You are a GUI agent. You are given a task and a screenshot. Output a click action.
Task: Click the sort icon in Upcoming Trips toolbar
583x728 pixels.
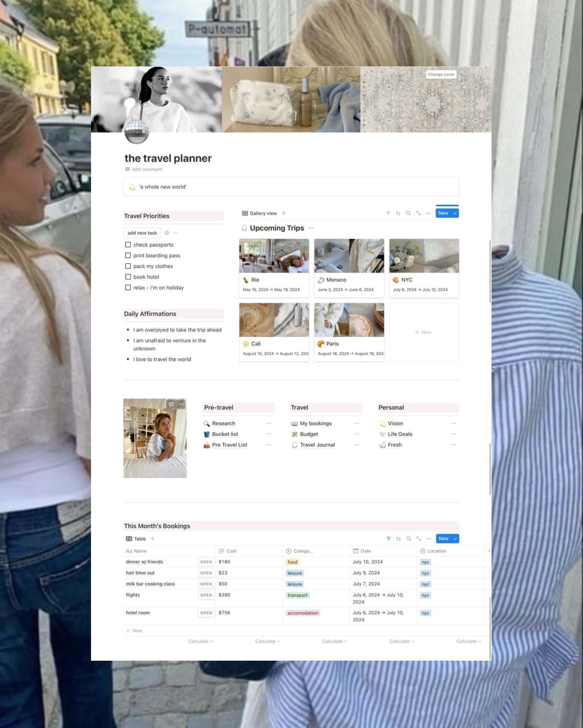(398, 213)
